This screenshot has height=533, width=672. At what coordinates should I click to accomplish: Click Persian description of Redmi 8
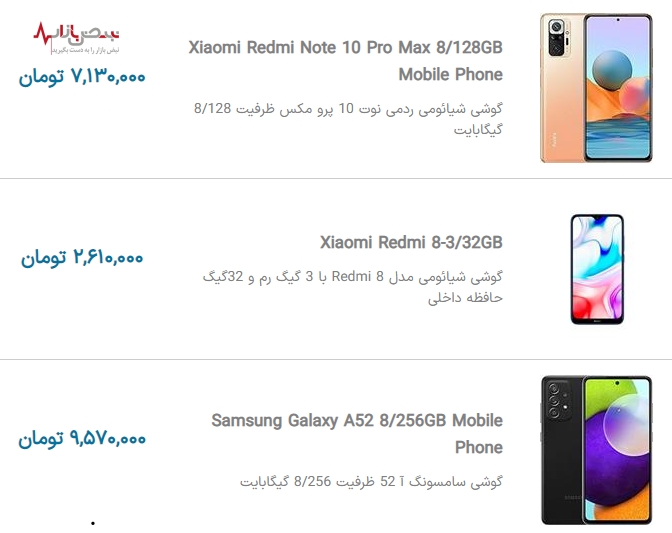point(352,287)
